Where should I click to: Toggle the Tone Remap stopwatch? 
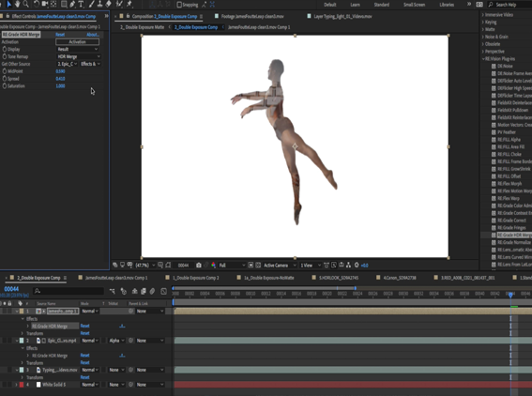tap(5, 56)
